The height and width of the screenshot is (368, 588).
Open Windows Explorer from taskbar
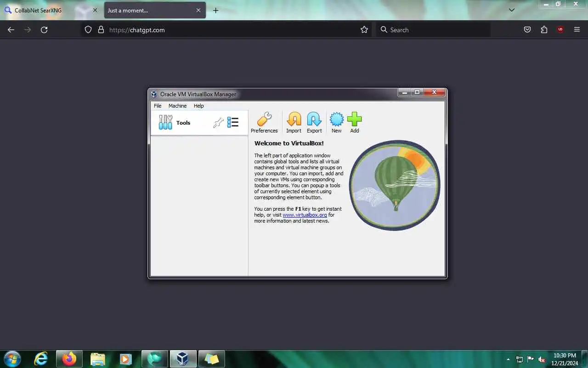pyautogui.click(x=98, y=359)
